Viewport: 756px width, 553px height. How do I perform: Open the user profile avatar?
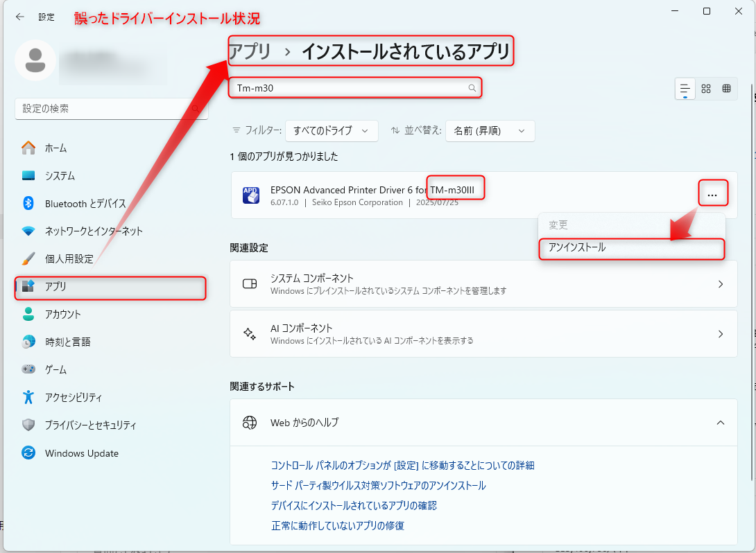click(35, 60)
